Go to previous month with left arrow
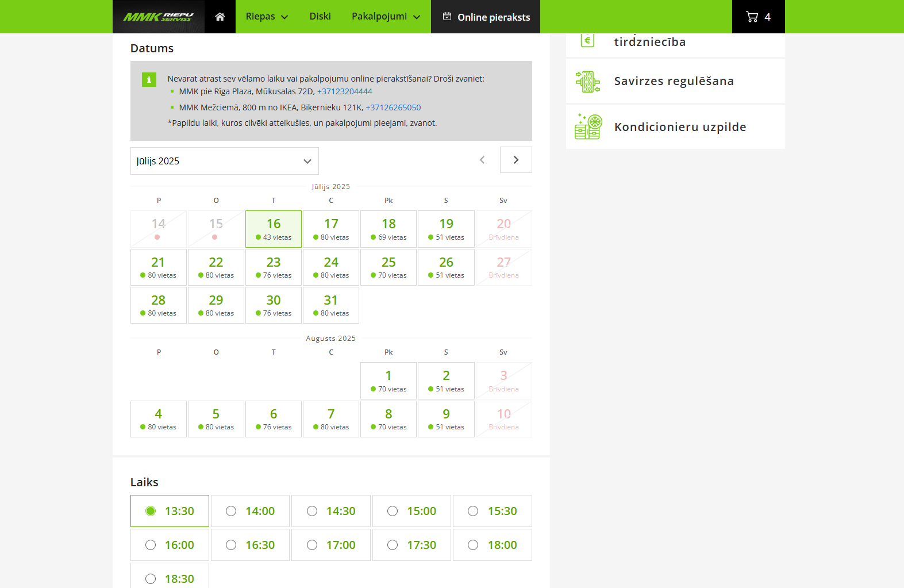Image resolution: width=904 pixels, height=588 pixels. [482, 160]
